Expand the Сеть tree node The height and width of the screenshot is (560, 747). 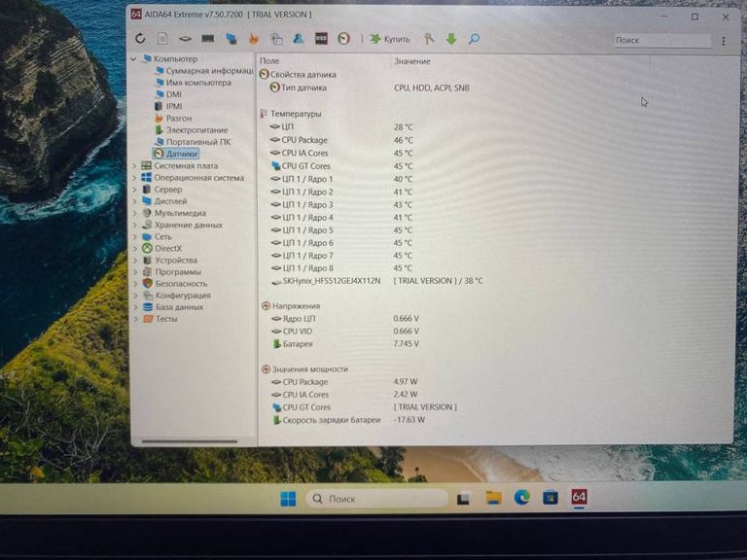[135, 236]
